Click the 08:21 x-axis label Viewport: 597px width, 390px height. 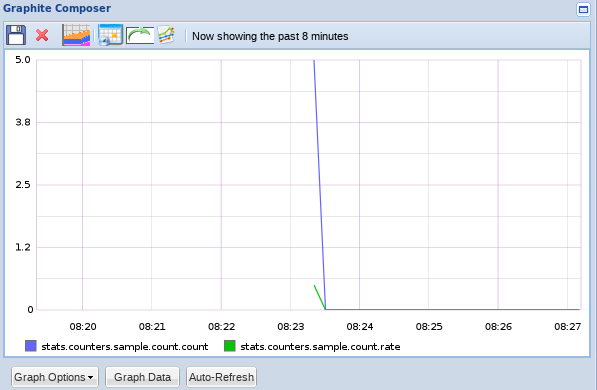click(152, 326)
